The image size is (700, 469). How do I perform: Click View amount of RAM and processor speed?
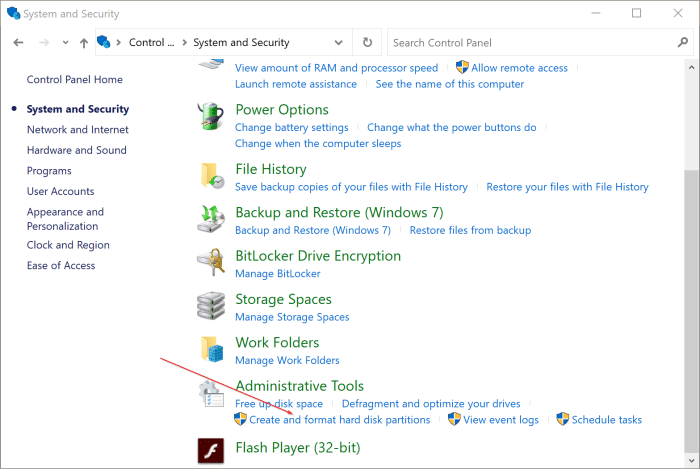tap(337, 68)
